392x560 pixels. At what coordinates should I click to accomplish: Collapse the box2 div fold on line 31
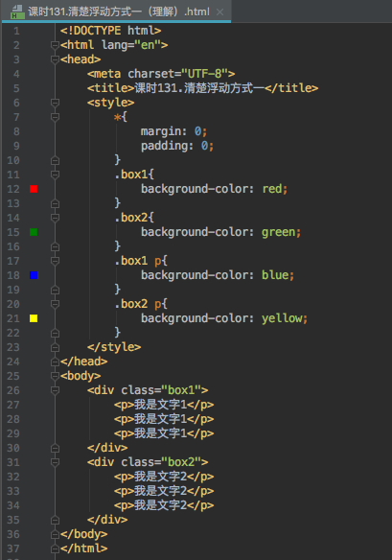(55, 462)
